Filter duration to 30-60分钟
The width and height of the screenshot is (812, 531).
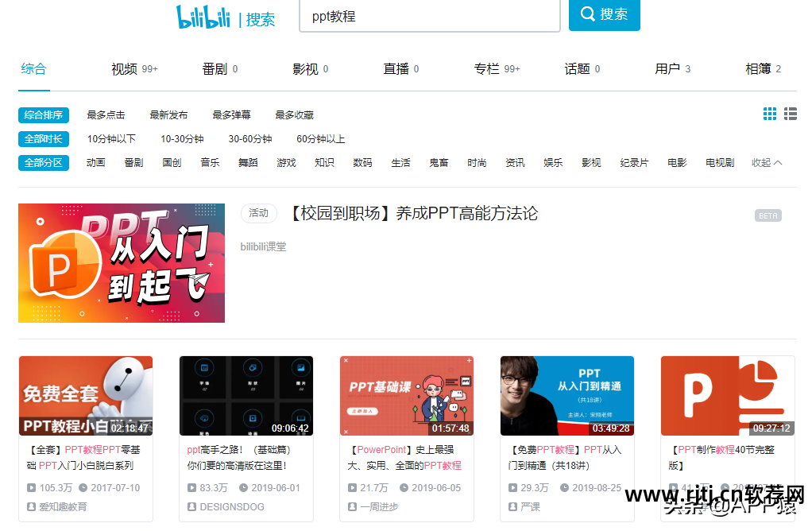coord(250,139)
